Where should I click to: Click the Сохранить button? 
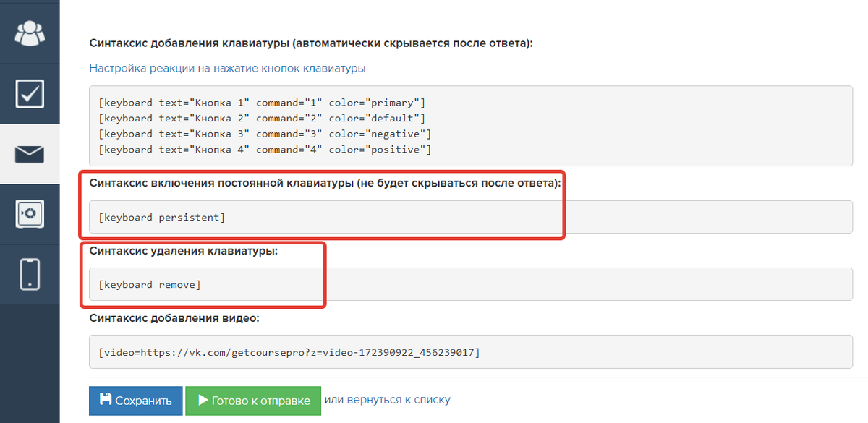click(136, 401)
